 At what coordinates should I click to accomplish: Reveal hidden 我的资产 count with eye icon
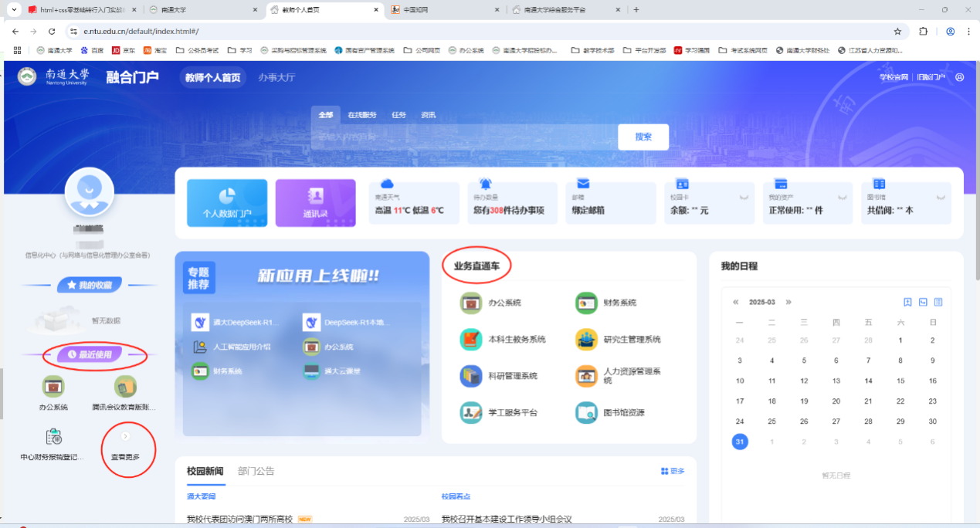842,198
